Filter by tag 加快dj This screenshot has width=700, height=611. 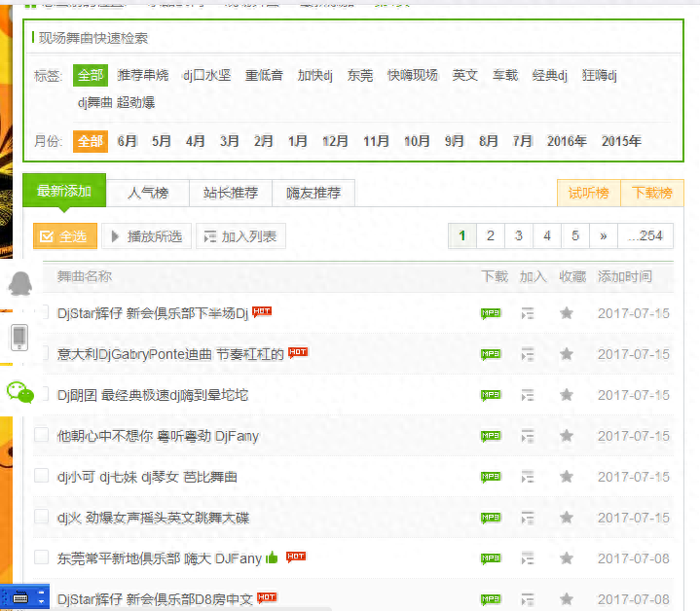click(315, 75)
